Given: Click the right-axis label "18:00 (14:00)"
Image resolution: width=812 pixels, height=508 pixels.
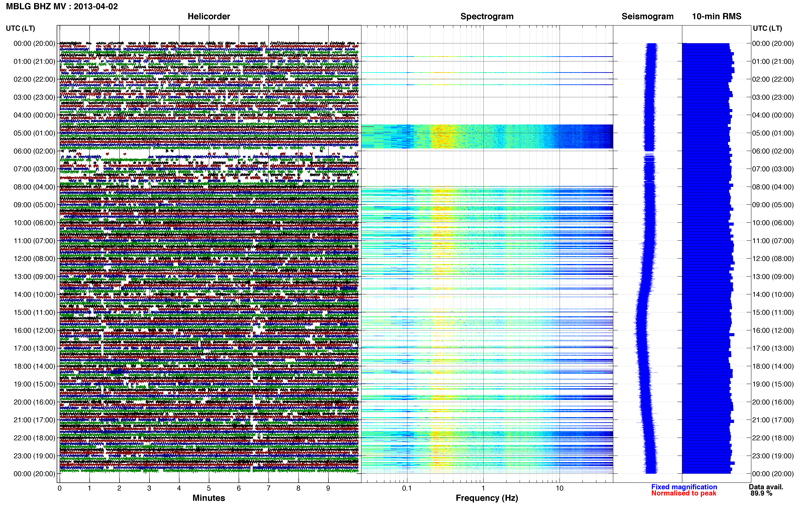Looking at the screenshot, I should click(x=773, y=366).
